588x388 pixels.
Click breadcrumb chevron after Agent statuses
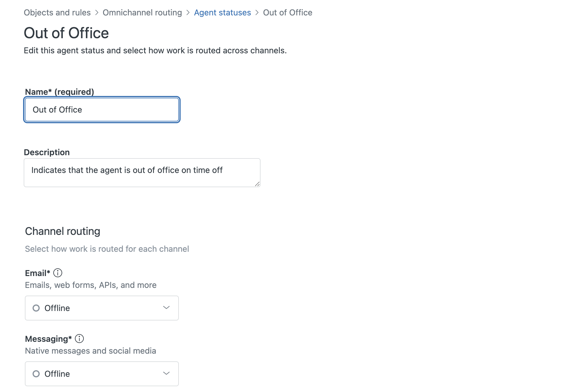coord(257,13)
